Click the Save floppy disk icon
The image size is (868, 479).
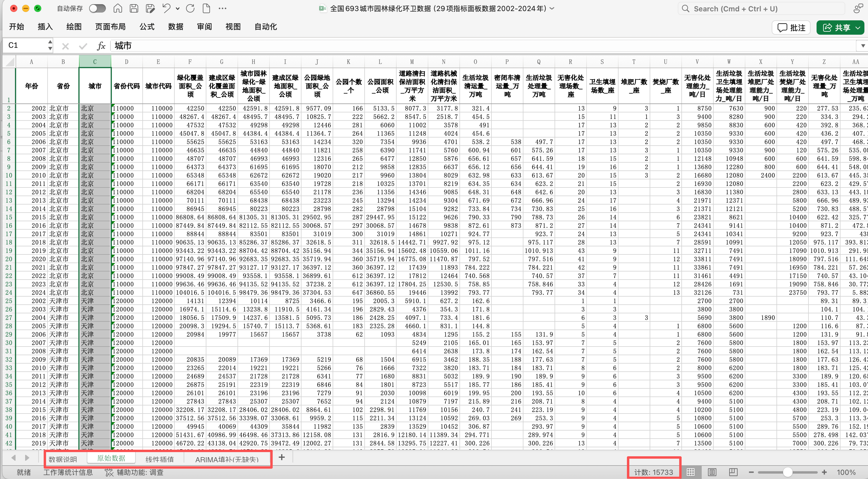[134, 8]
